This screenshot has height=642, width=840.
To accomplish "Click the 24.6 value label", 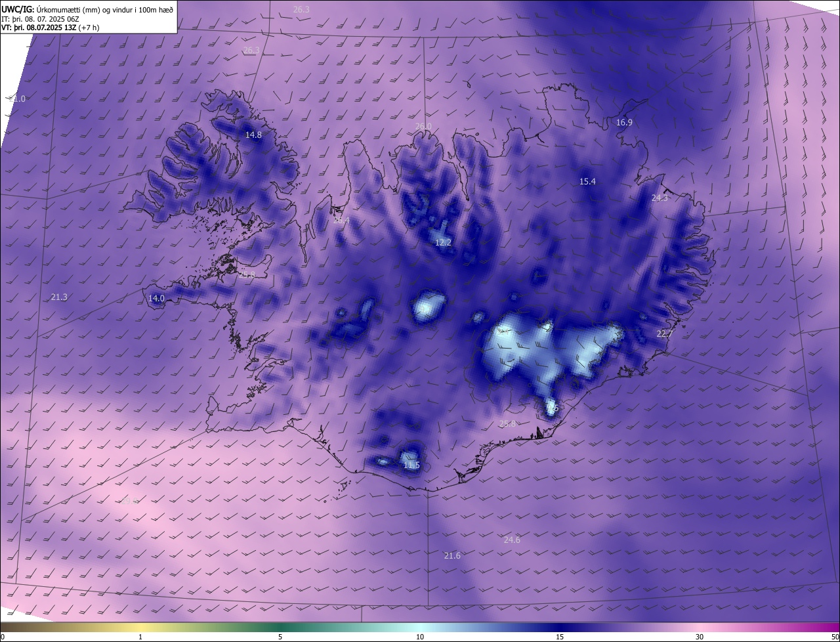I will [x=512, y=540].
